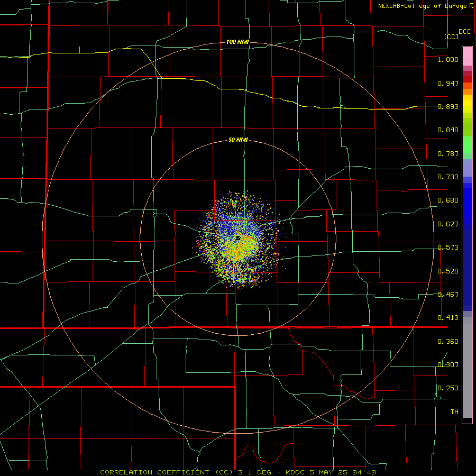Click the 100 NMI range ring label
This screenshot has width=476, height=476.
pos(237,42)
